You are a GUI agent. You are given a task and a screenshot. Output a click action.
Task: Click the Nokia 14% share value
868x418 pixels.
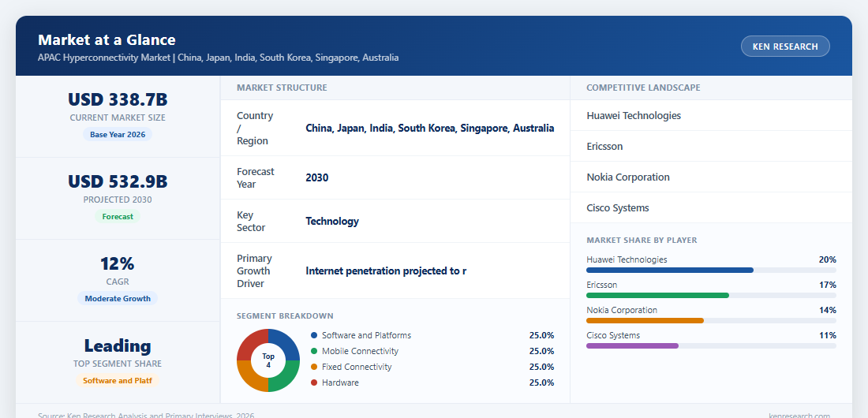[828, 310]
